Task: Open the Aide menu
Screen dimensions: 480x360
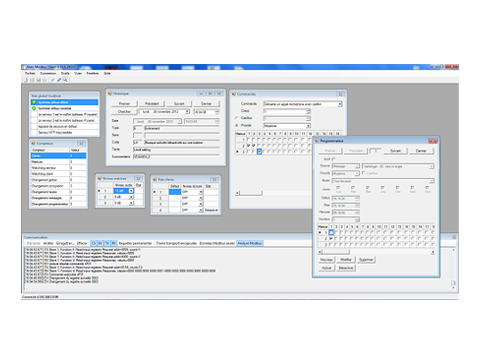Action: coord(107,73)
